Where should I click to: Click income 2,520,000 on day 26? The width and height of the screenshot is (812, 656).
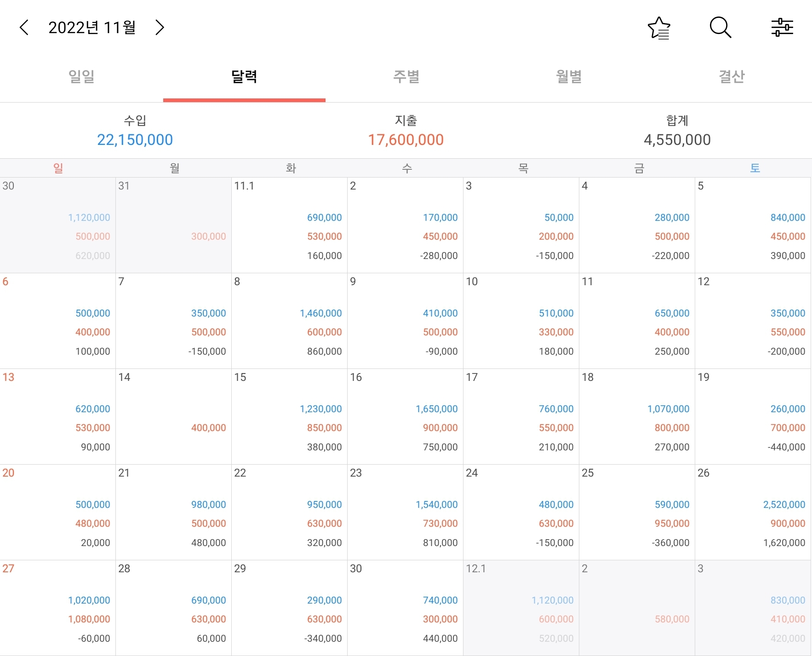784,505
